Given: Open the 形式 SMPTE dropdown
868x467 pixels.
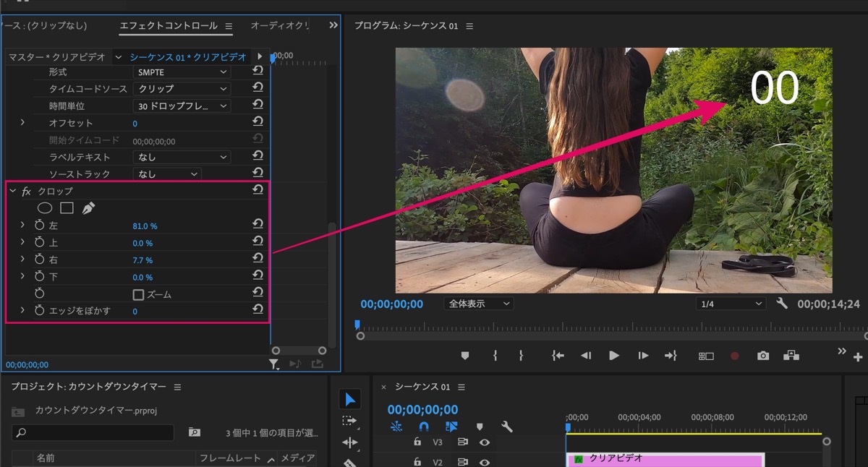Looking at the screenshot, I should click(x=182, y=72).
